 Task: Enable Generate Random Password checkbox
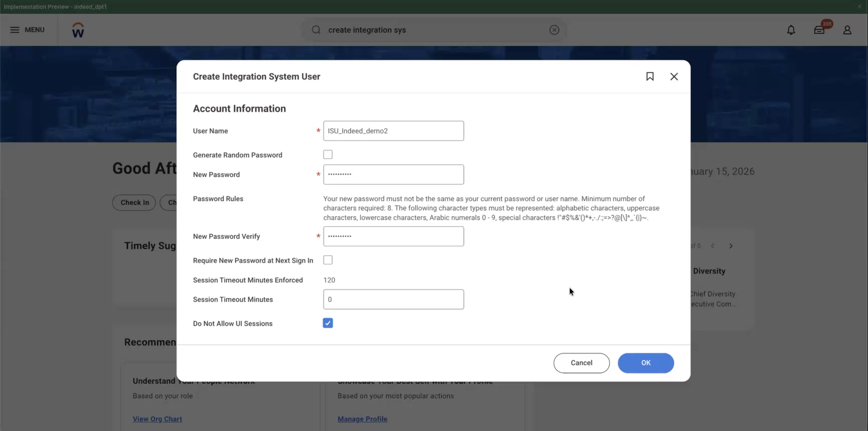point(328,155)
